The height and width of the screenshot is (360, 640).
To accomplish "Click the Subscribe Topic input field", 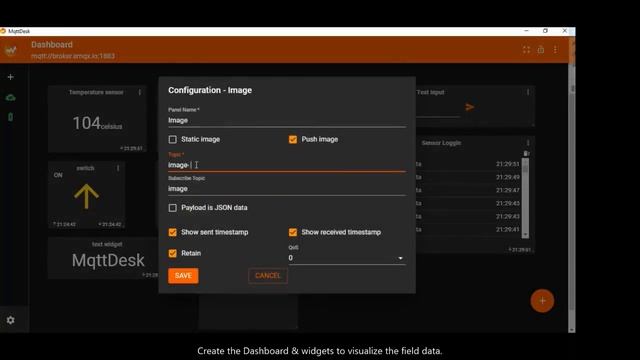I will [x=287, y=189].
